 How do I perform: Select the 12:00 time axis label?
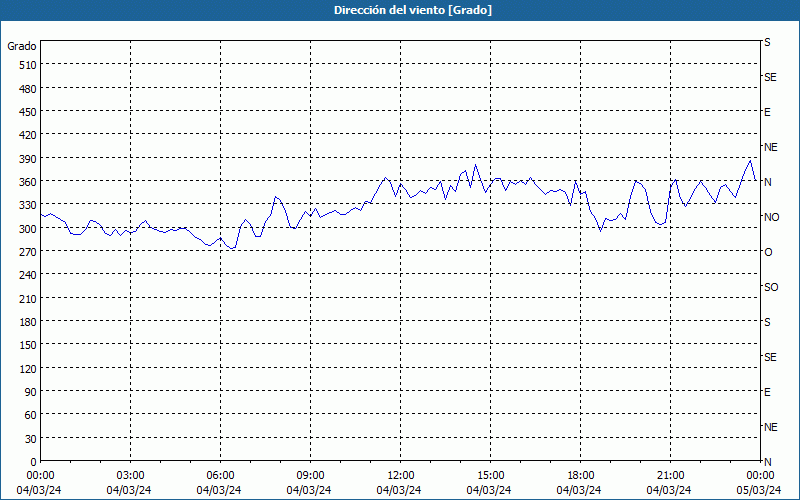[x=401, y=476]
